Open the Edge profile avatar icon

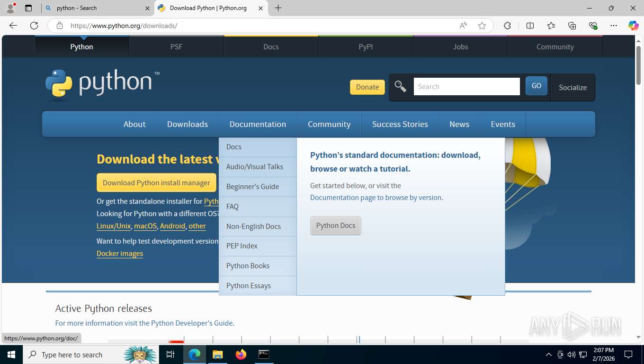[10, 8]
